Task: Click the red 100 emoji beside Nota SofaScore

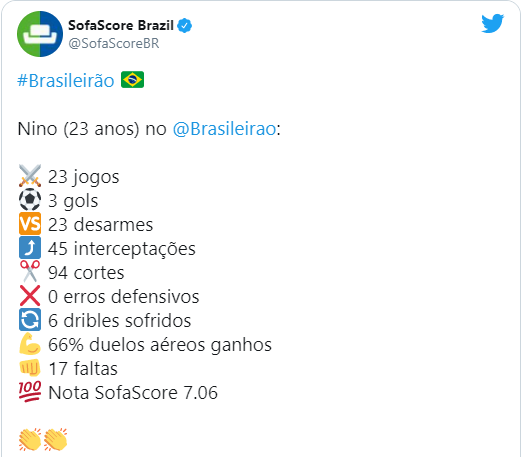Action: [x=30, y=391]
